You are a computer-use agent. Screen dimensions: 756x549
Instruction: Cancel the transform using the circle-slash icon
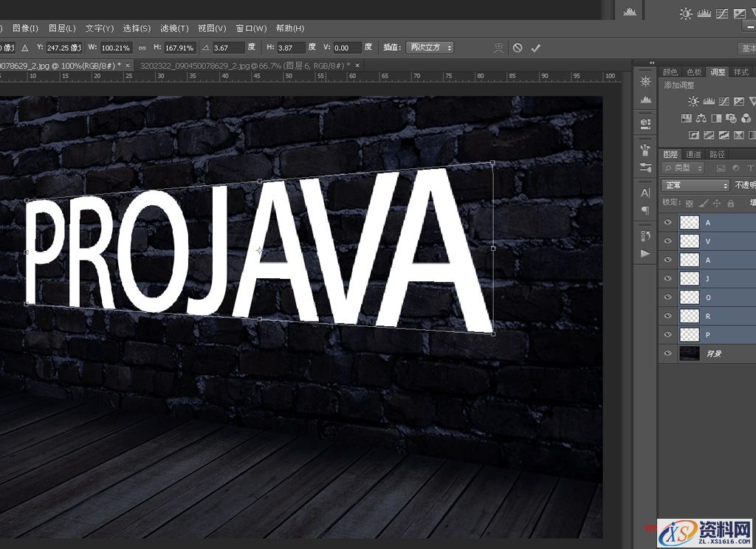(x=518, y=47)
